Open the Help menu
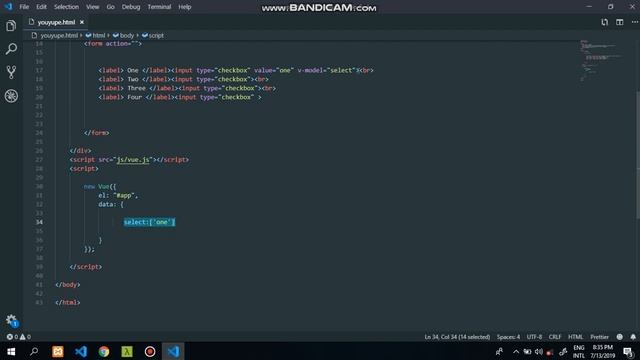640x360 pixels. point(184,7)
